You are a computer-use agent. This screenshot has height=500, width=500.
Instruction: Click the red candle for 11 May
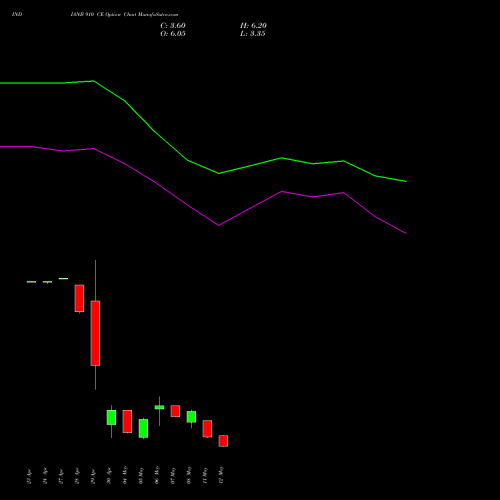[x=207, y=429]
